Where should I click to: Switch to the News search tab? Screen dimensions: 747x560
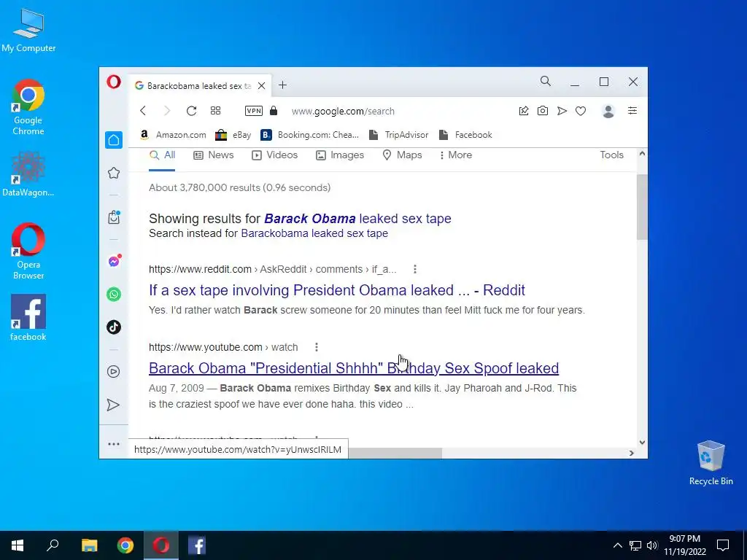214,155
